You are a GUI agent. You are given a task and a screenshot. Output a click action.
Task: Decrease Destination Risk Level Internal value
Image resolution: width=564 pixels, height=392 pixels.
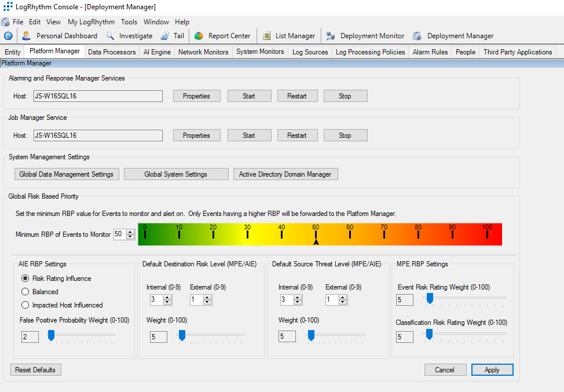(167, 302)
